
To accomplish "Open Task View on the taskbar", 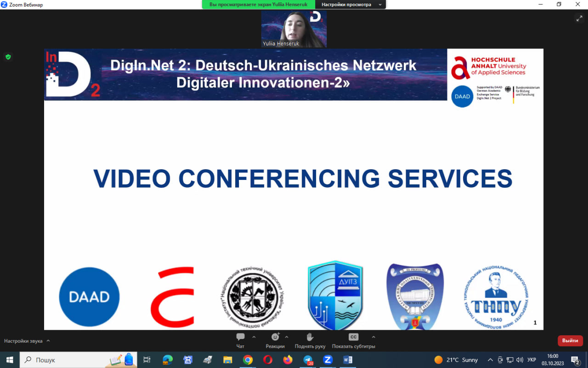I will (147, 360).
